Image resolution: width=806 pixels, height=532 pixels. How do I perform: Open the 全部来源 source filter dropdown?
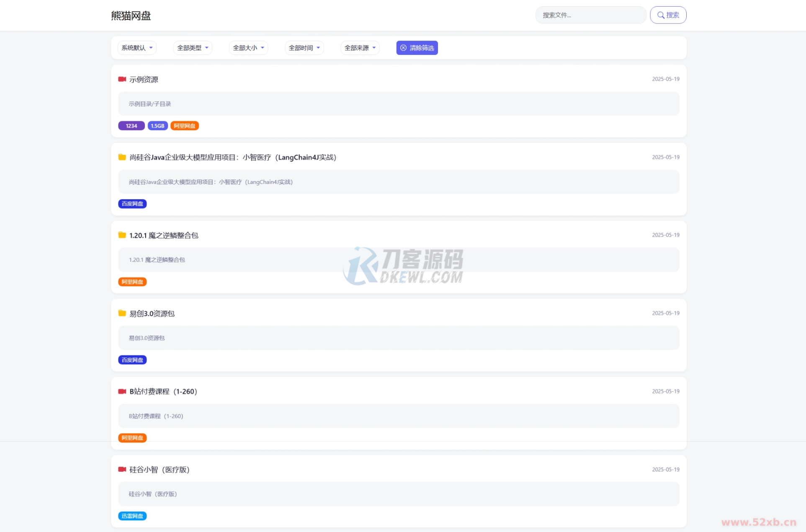[x=360, y=48]
